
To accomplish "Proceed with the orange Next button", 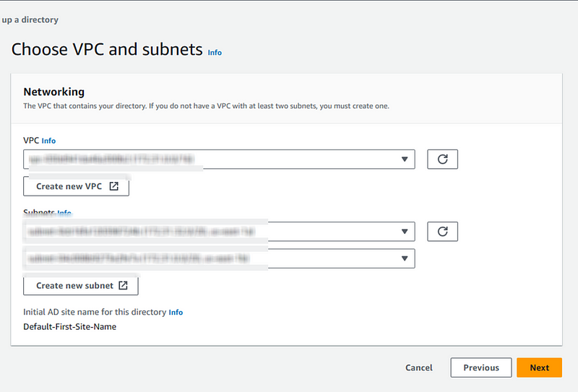I will point(539,367).
